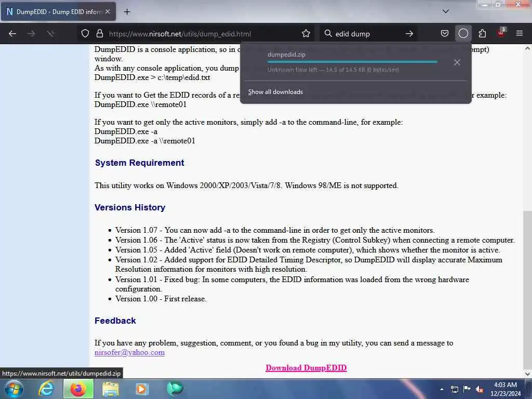The width and height of the screenshot is (532, 399).
Task: Click the 'Versions History' heading
Action: 130,208
